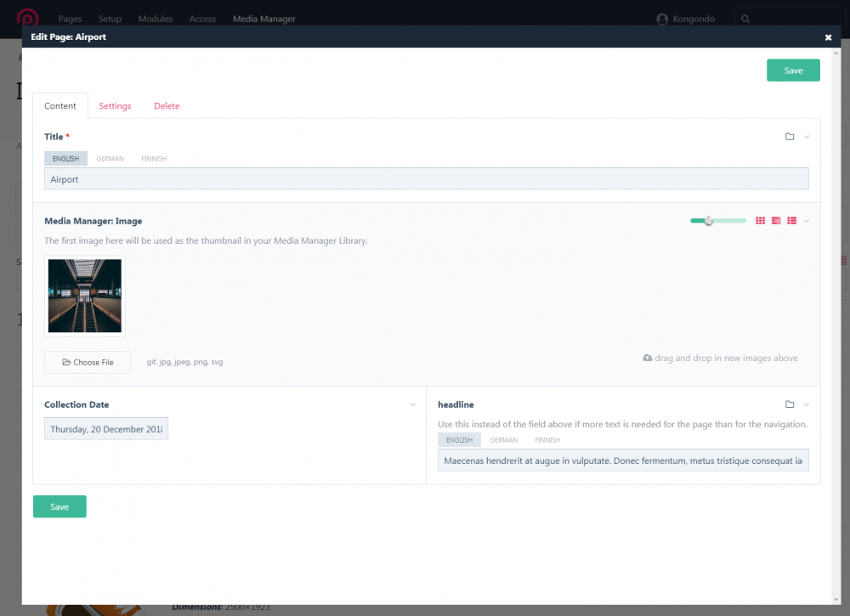Click the thumbnail size slider handle
Image resolution: width=850 pixels, height=616 pixels.
[x=708, y=221]
